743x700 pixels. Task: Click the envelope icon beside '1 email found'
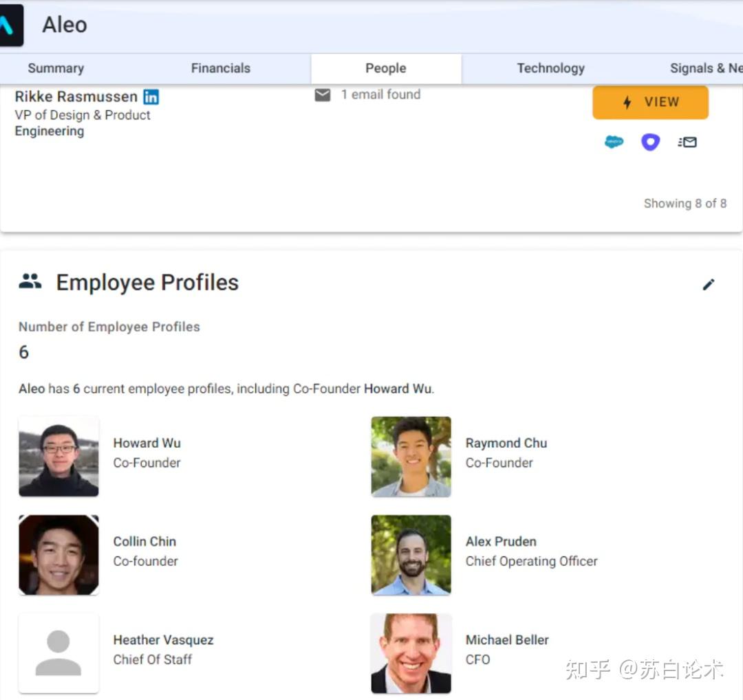323,95
